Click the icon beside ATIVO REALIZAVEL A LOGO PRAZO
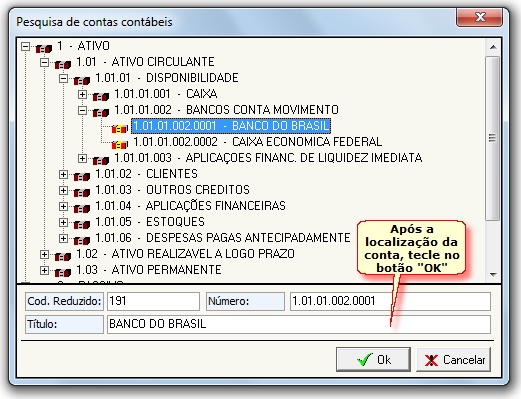Viewport: 521px width, 399px height. click(x=63, y=256)
